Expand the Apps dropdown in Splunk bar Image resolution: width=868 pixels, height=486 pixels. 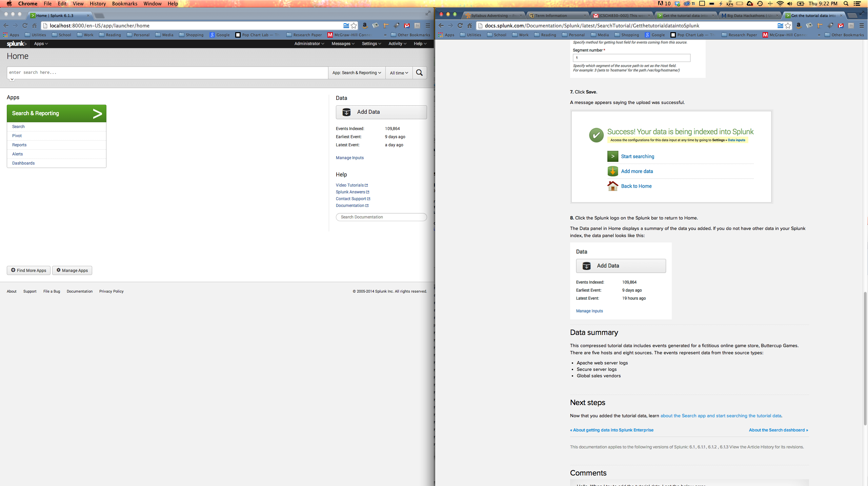tap(41, 44)
